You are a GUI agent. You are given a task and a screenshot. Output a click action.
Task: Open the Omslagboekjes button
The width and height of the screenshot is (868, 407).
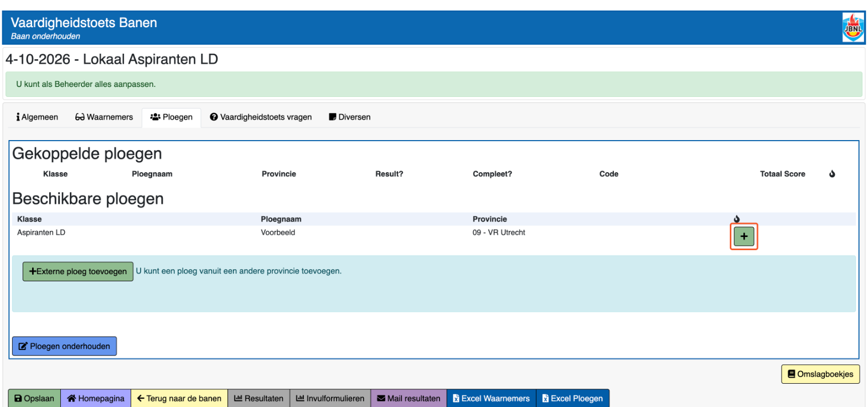coord(820,374)
